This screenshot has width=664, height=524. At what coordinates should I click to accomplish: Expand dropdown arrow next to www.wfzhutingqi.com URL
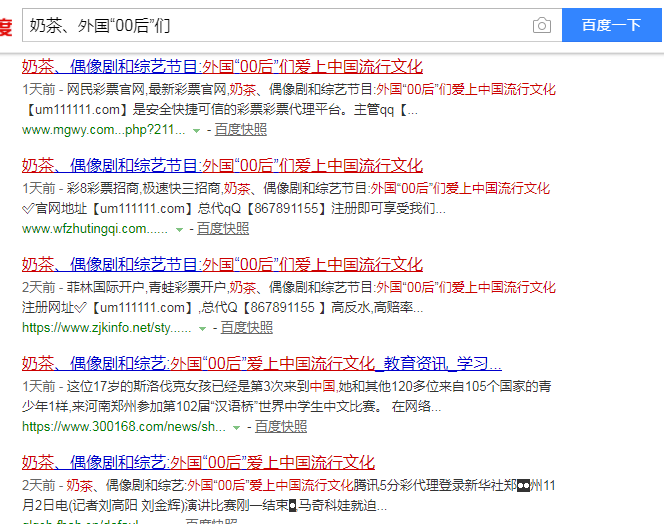pos(179,230)
